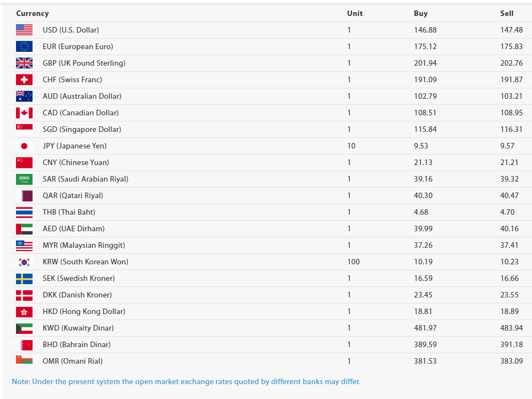Select the Sell column header
This screenshot has width=532, height=399.
[507, 13]
